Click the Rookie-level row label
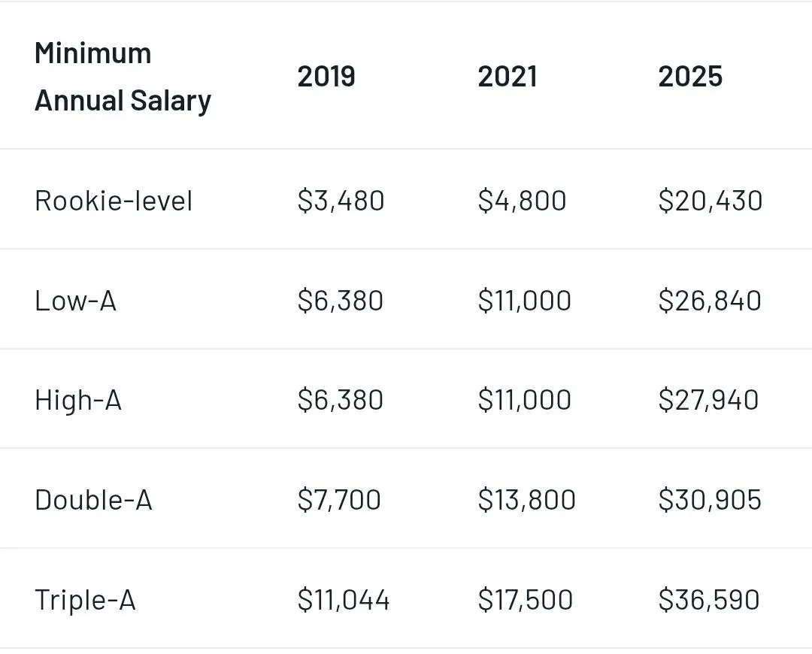Screen dimensions: 812x654 [114, 201]
